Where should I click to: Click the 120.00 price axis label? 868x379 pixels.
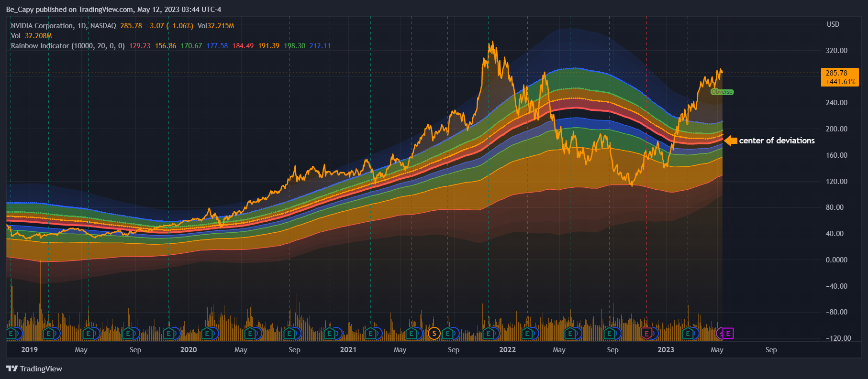(x=836, y=182)
